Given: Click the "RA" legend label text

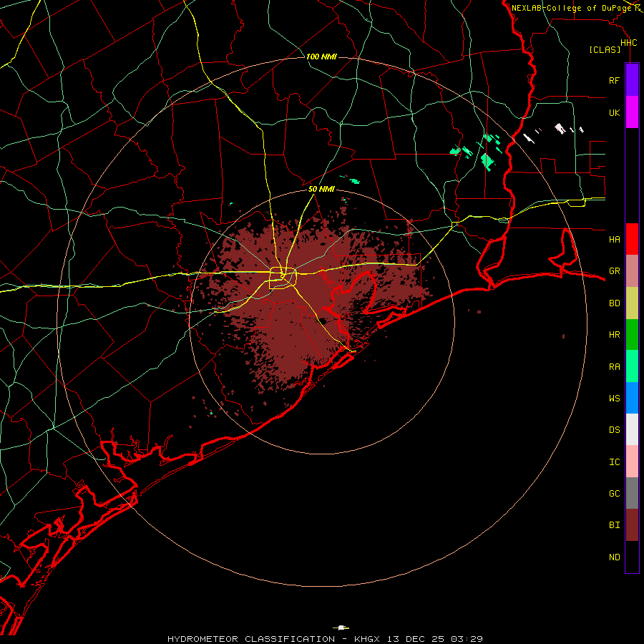Looking at the screenshot, I should [614, 367].
